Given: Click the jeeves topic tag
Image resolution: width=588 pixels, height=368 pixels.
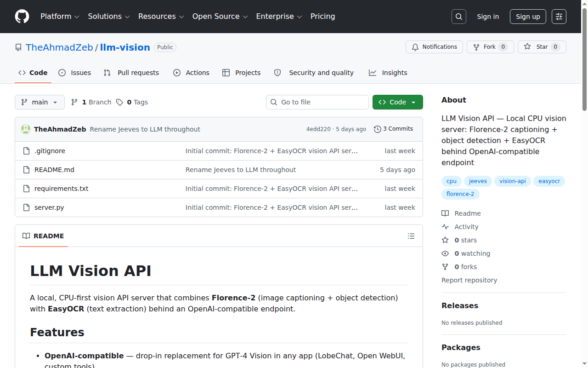Looking at the screenshot, I should tap(478, 181).
